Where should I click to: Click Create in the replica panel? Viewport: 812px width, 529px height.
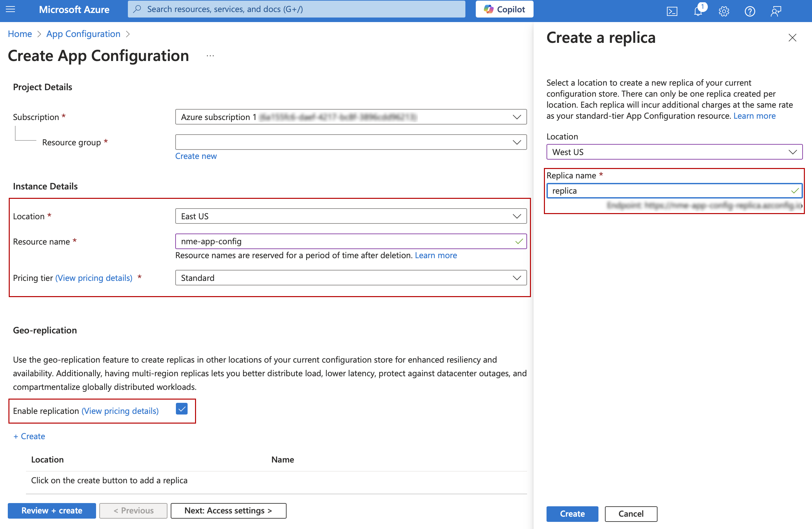pyautogui.click(x=572, y=514)
